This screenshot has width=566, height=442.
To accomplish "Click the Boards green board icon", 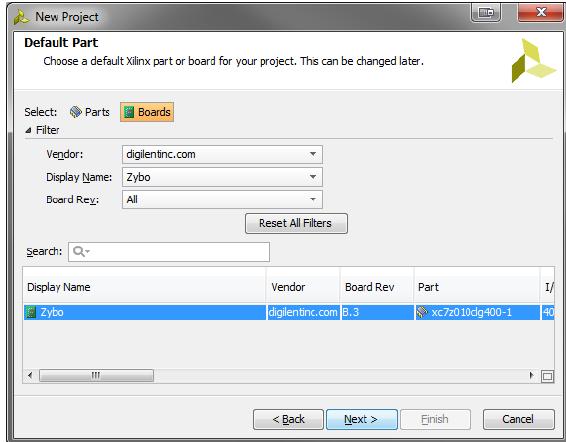I will pyautogui.click(x=129, y=112).
